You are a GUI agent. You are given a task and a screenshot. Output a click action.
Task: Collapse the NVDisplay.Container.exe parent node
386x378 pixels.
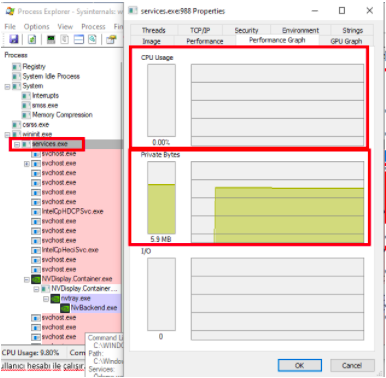tap(27, 279)
